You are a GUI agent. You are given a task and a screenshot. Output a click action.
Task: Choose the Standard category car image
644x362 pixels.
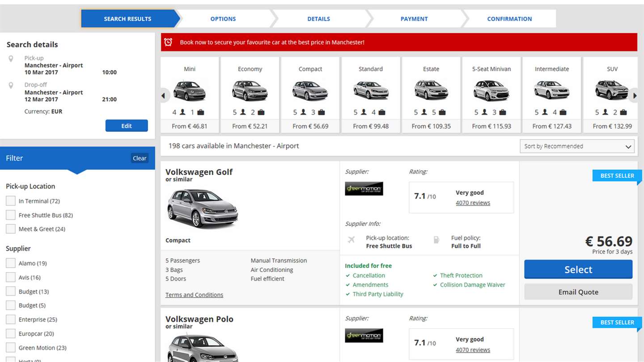[371, 90]
